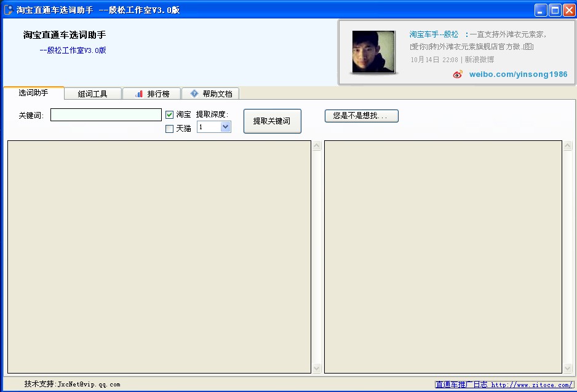Click the left results panel scroll-down arrow
Image resolution: width=577 pixels, height=392 pixels.
pyautogui.click(x=317, y=368)
